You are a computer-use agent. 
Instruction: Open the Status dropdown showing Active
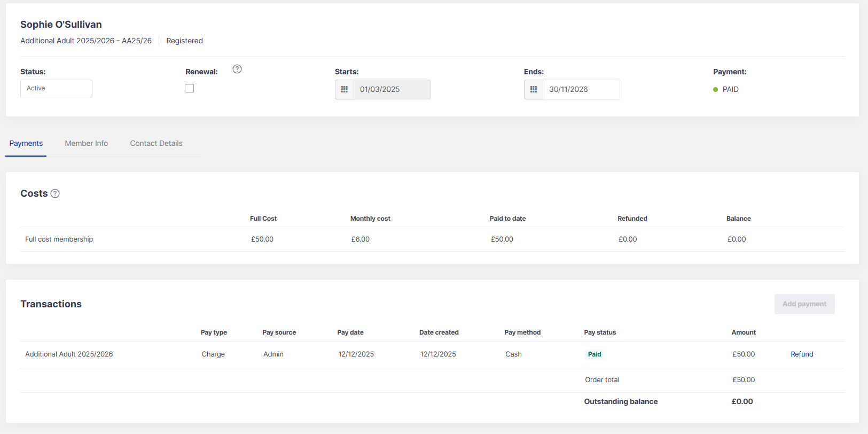click(56, 88)
